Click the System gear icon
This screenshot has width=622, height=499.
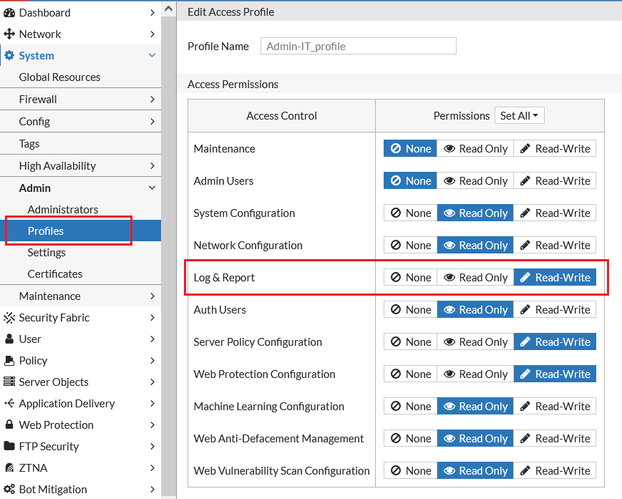[x=9, y=56]
